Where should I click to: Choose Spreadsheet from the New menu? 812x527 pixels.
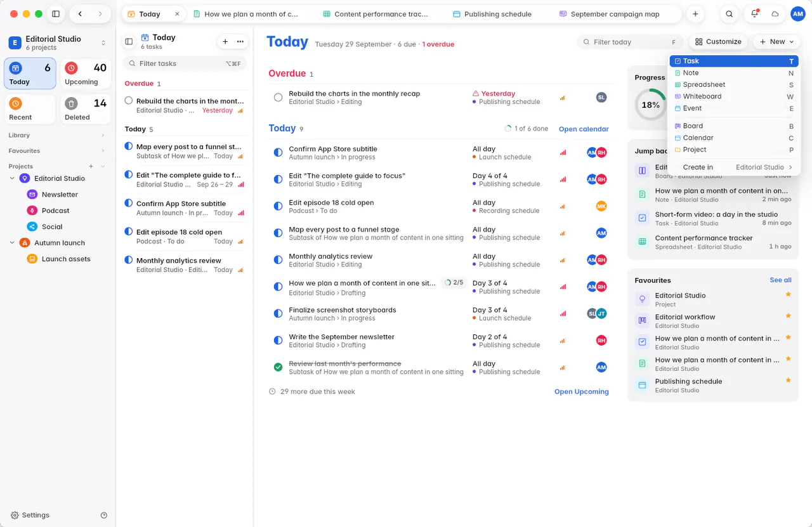click(x=735, y=84)
